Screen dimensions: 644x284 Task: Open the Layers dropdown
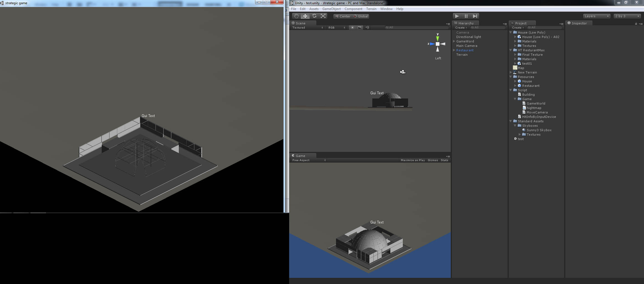coord(596,16)
